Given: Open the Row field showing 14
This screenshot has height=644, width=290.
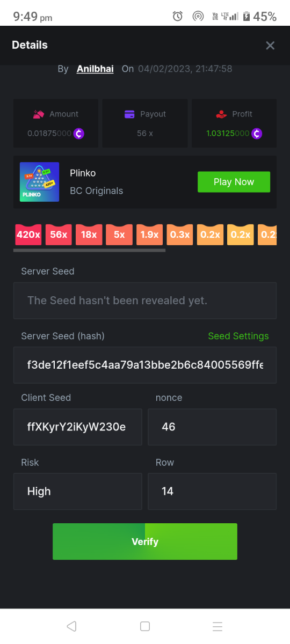Looking at the screenshot, I should (x=212, y=491).
